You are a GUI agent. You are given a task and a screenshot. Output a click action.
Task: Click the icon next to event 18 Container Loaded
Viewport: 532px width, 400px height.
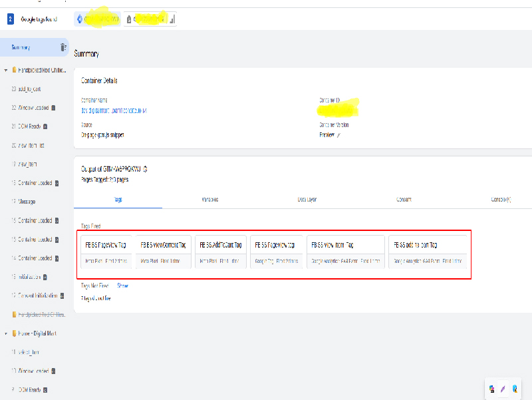pyautogui.click(x=57, y=184)
